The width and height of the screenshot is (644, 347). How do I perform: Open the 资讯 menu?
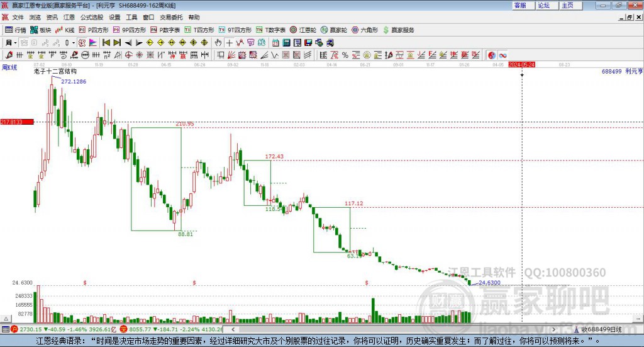[52, 17]
